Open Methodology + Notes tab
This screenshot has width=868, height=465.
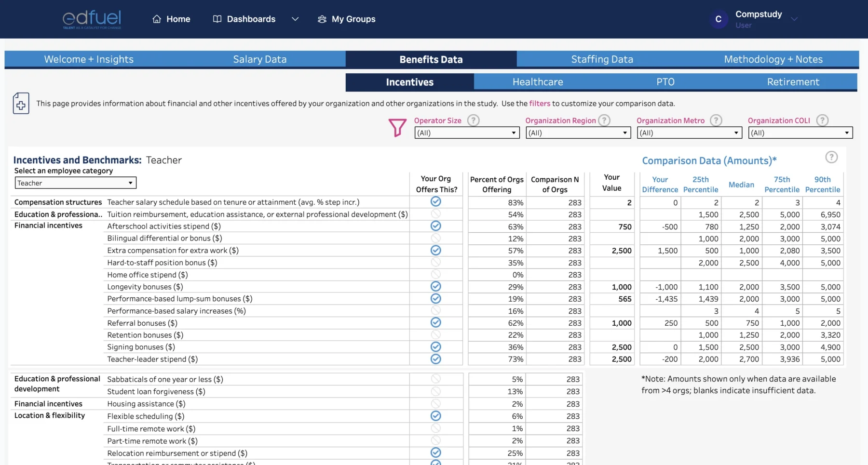(773, 59)
